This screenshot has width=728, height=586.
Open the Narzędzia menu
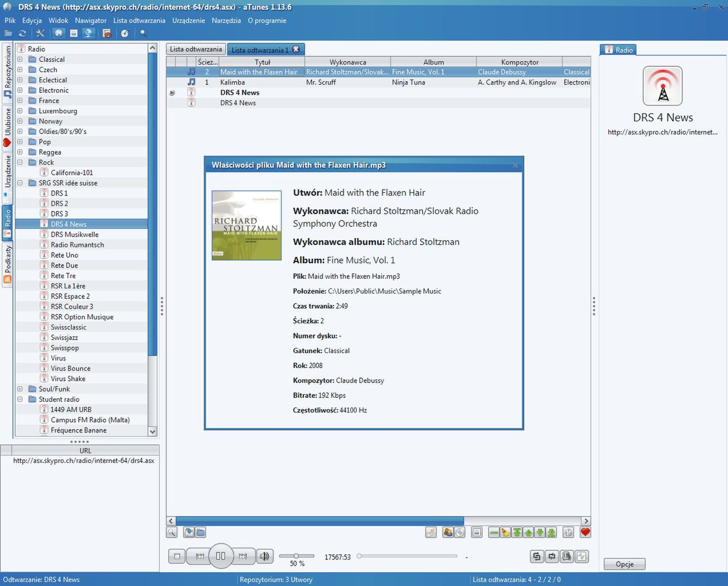click(x=226, y=21)
